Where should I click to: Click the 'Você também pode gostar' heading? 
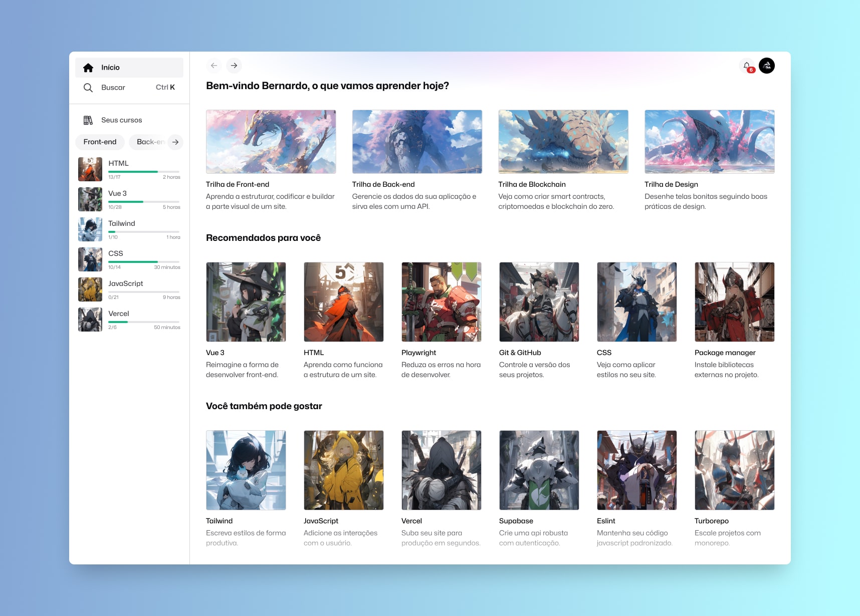(264, 406)
